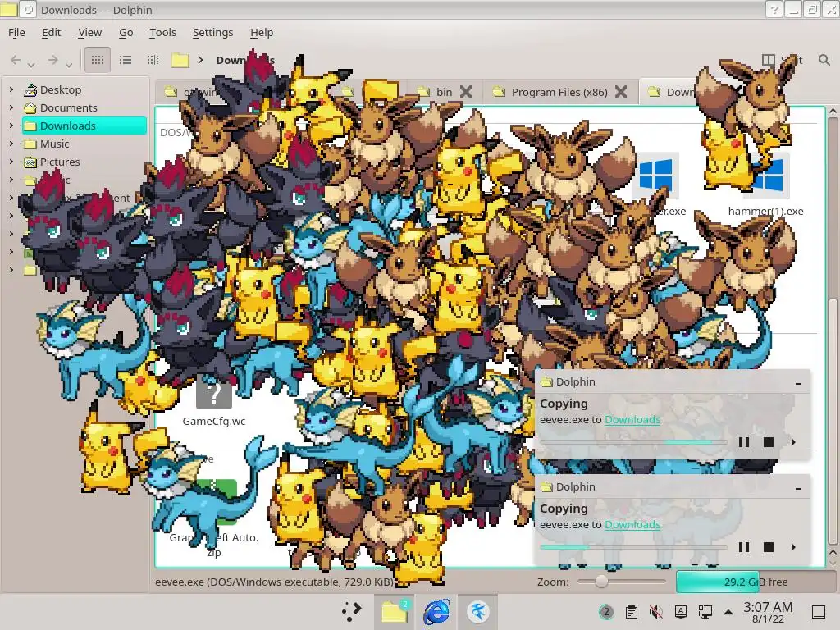Image resolution: width=840 pixels, height=630 pixels.
Task: Select Pictures in the folders panel
Action: point(59,162)
